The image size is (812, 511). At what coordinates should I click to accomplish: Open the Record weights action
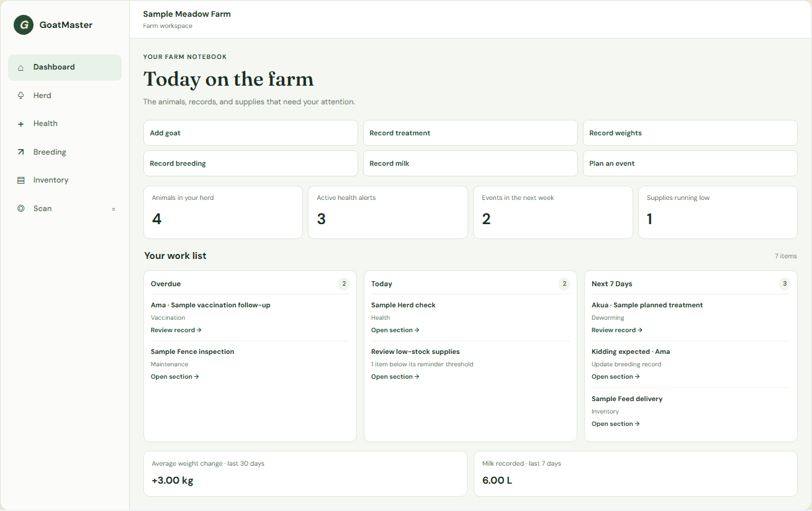[x=690, y=133]
